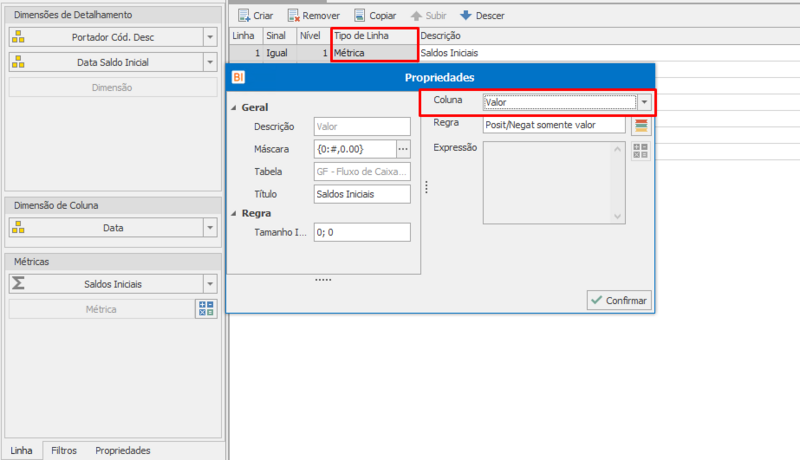The width and height of the screenshot is (800, 460).
Task: Edit the Máscara format field
Action: (355, 149)
